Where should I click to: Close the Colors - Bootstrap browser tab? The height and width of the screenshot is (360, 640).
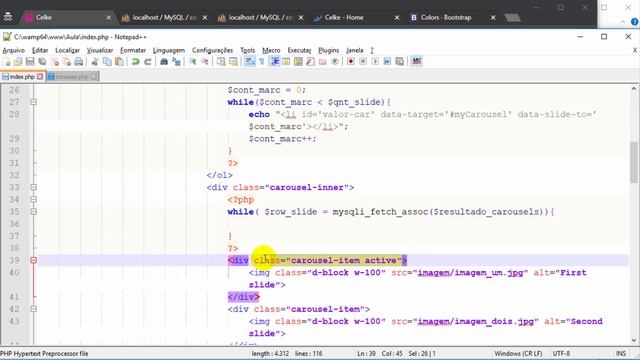coord(493,18)
